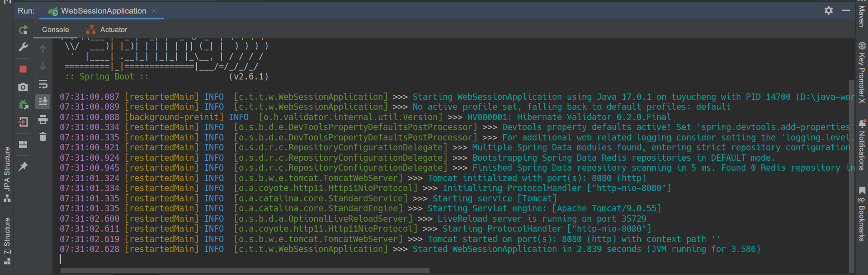868x275 pixels.
Task: Stop the running application
Action: coord(23,69)
